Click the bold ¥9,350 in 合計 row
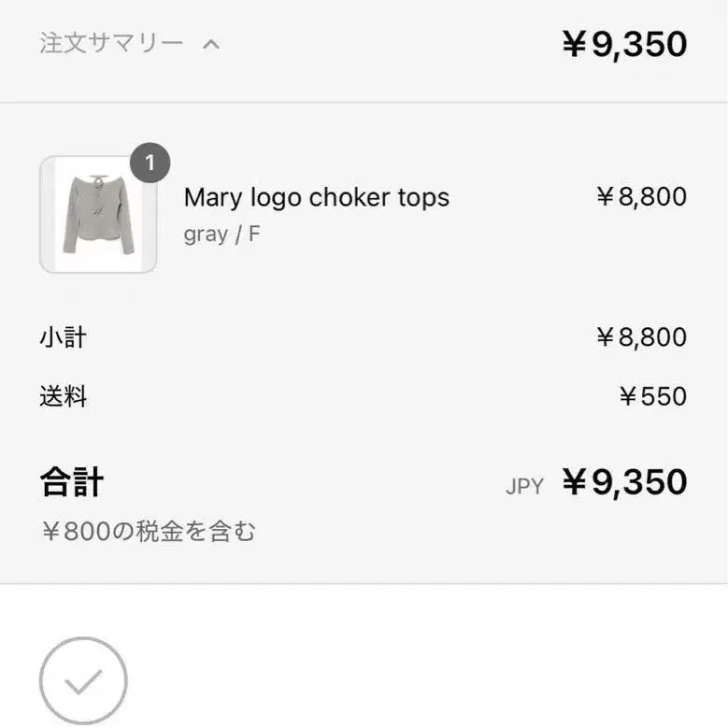Screen dimensions: 728x728 624,482
